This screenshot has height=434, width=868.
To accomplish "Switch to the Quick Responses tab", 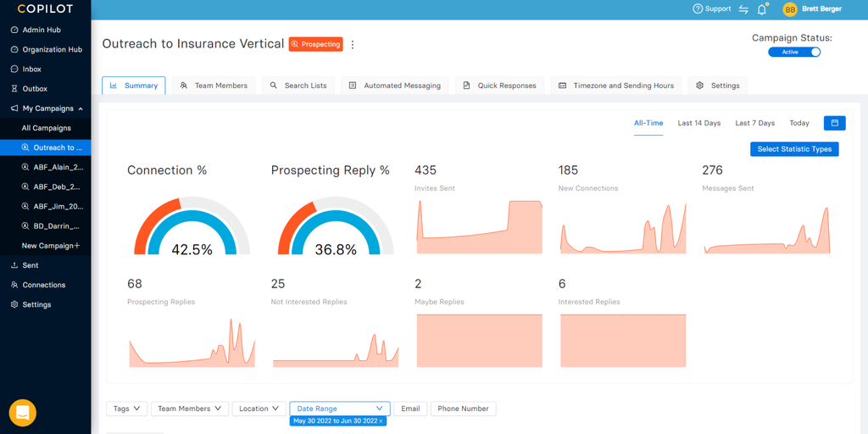I will (x=499, y=86).
